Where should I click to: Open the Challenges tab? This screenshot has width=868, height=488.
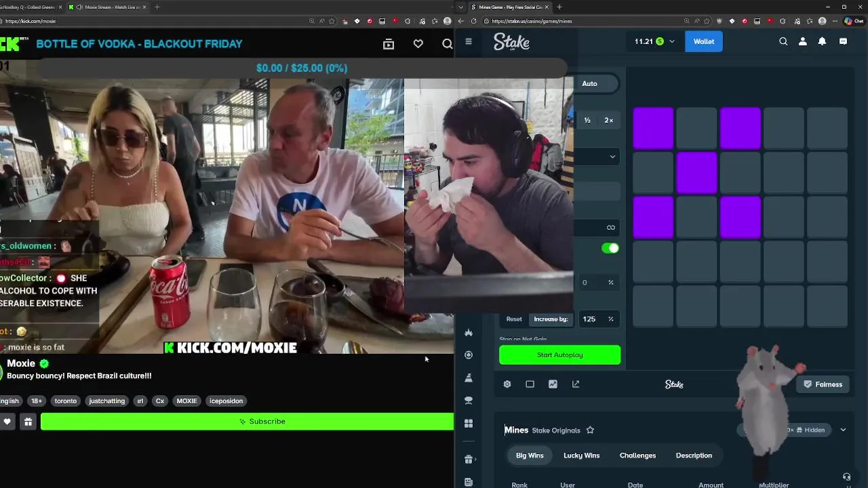point(637,455)
